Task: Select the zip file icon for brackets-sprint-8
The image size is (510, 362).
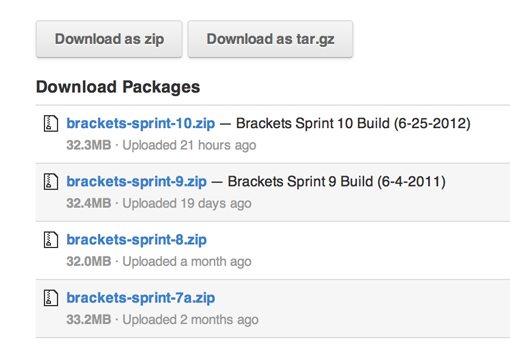Action: pos(51,240)
